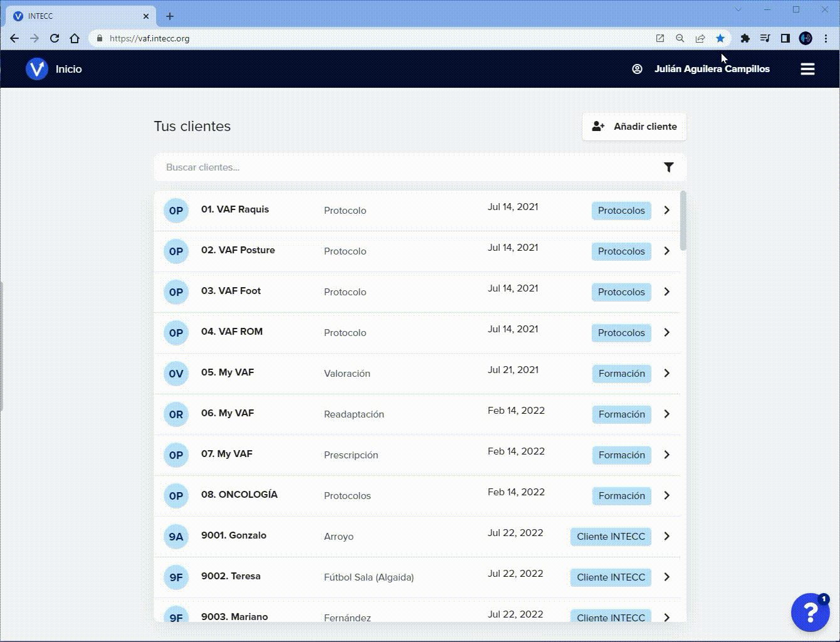Expand chevron for 06. My VAF Readaptación
Image resolution: width=840 pixels, height=642 pixels.
click(667, 414)
